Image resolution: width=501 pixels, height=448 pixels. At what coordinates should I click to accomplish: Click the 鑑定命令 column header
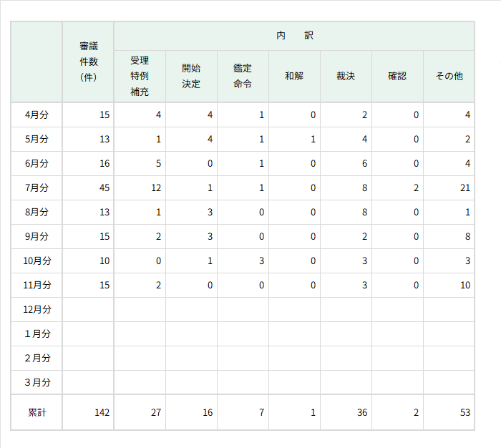(x=243, y=76)
